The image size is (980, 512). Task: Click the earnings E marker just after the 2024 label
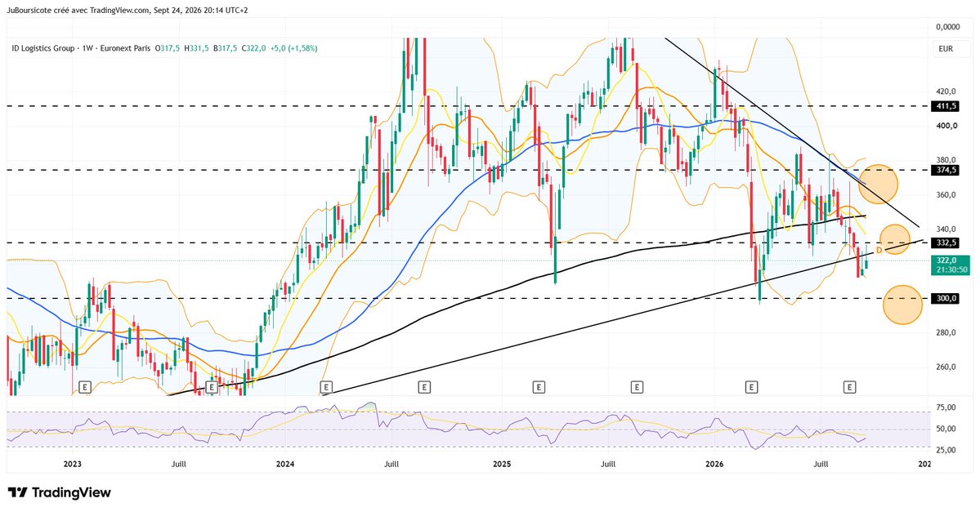coord(325,387)
